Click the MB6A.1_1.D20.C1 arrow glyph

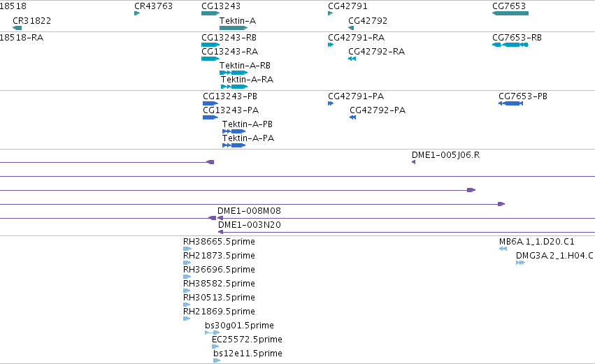(x=503, y=249)
